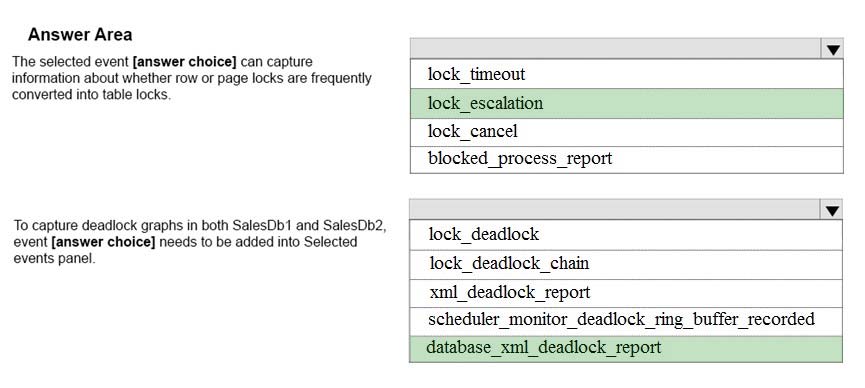Pick the xml_deadlock_report option
The image size is (865, 388).
(626, 293)
